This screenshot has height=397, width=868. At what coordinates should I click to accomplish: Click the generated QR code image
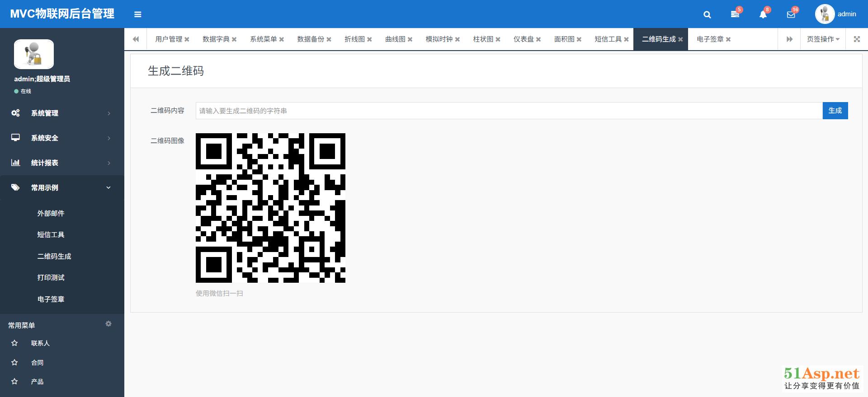(x=270, y=208)
